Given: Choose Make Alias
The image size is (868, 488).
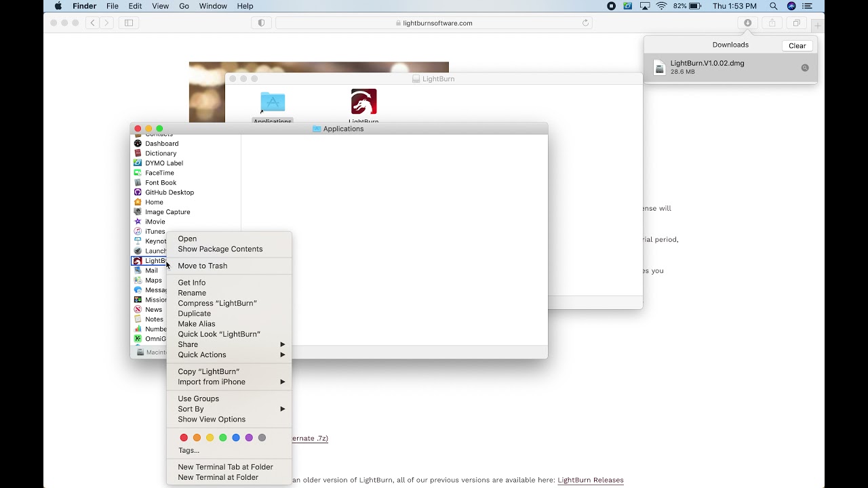Looking at the screenshot, I should [x=229, y=324].
